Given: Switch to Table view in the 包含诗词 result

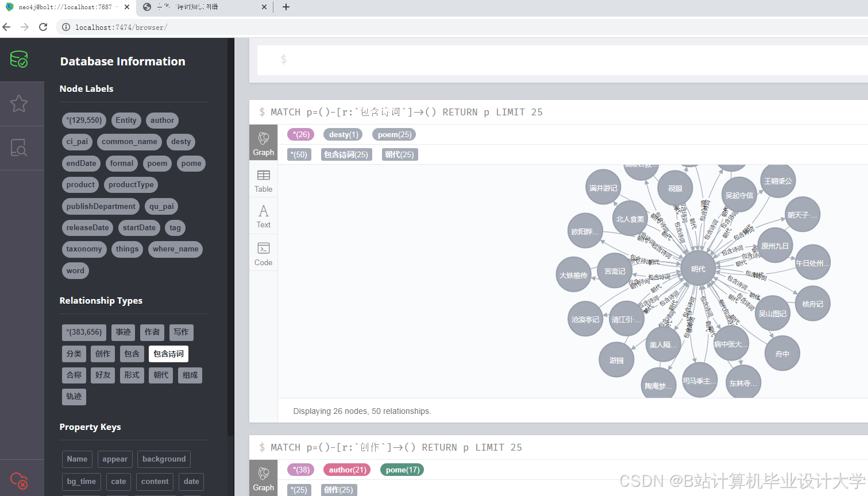Looking at the screenshot, I should 264,180.
